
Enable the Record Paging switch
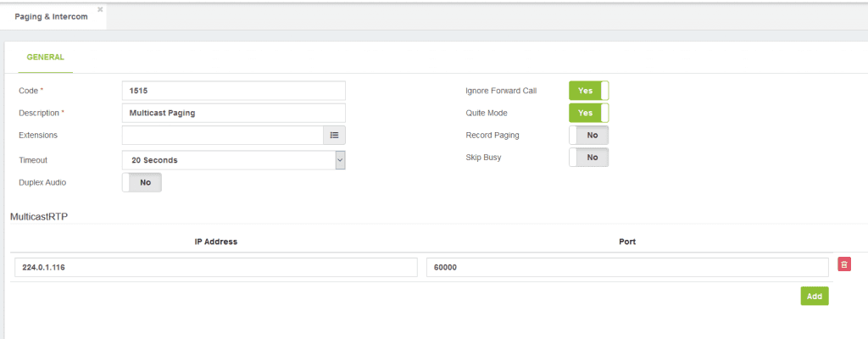click(x=589, y=135)
